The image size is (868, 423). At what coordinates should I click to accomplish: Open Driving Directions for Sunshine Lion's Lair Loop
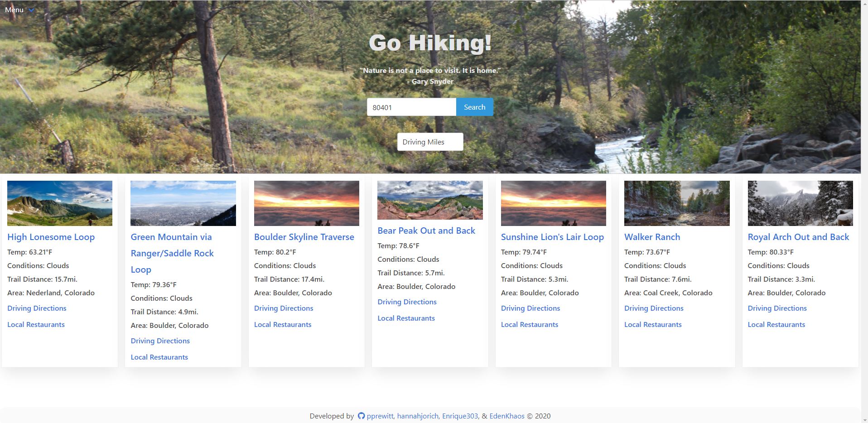530,308
